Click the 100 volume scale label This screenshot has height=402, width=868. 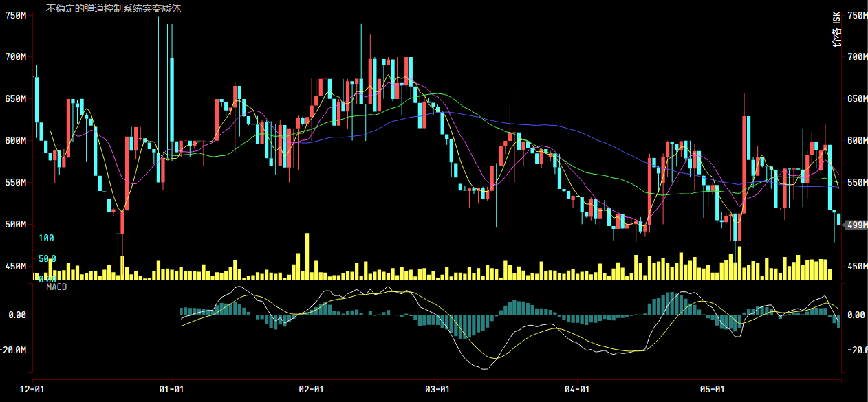coord(46,238)
